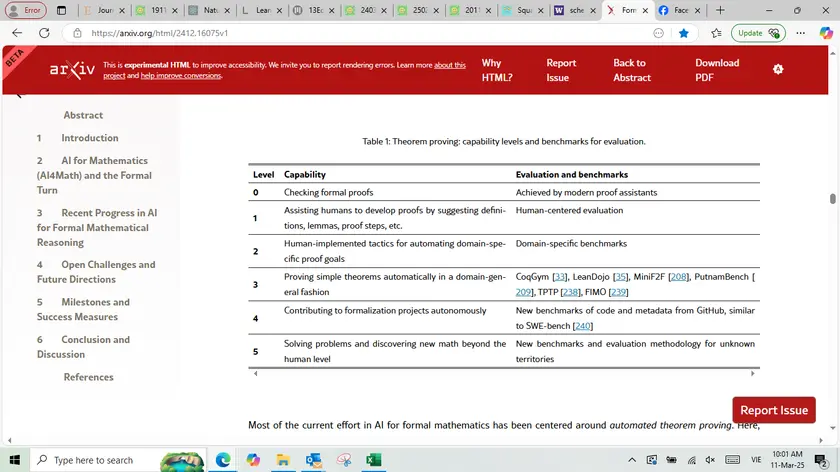This screenshot has height=472, width=840.
Task: Open section 4 Open Challenges
Action: 96,272
